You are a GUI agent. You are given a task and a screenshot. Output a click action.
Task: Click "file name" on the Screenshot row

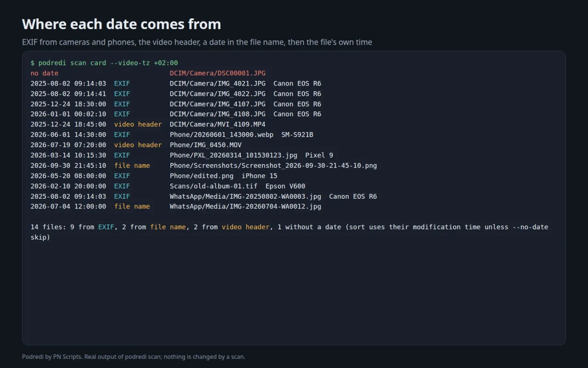pos(132,165)
